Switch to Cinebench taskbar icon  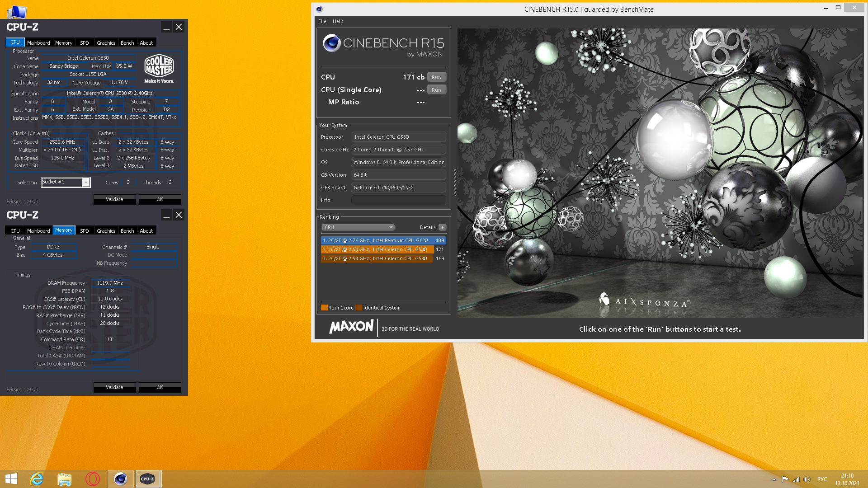(121, 479)
